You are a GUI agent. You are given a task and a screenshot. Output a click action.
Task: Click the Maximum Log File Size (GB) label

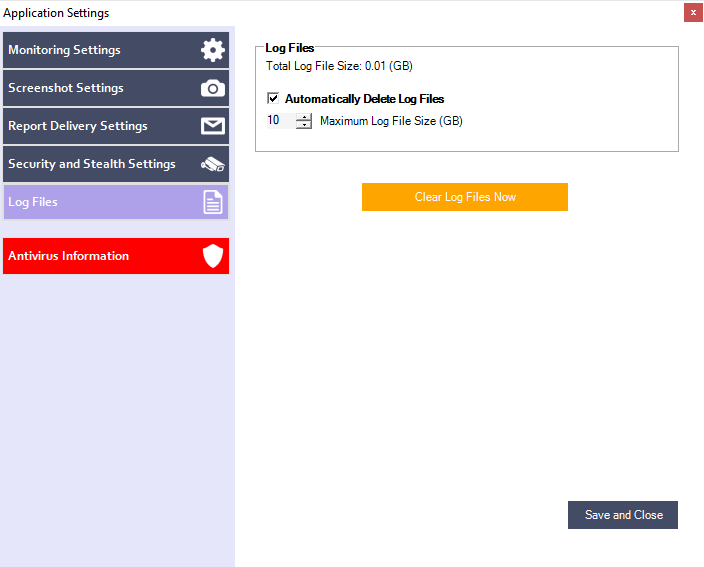(x=391, y=121)
